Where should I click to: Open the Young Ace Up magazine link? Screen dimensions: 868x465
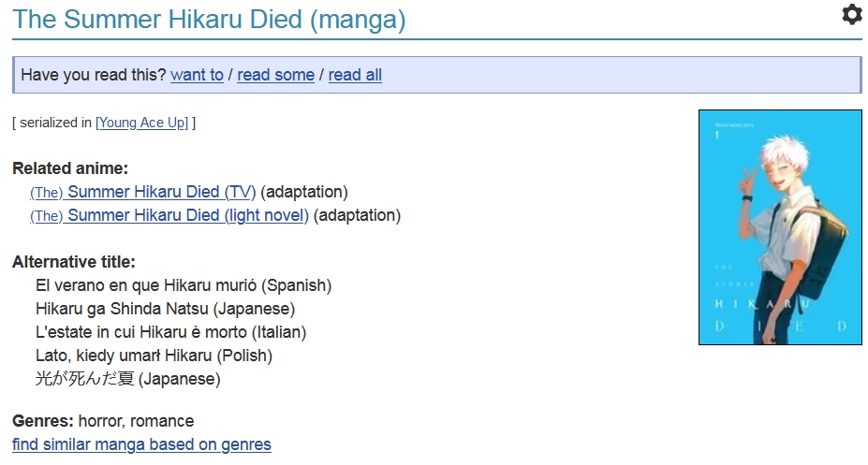[x=141, y=123]
